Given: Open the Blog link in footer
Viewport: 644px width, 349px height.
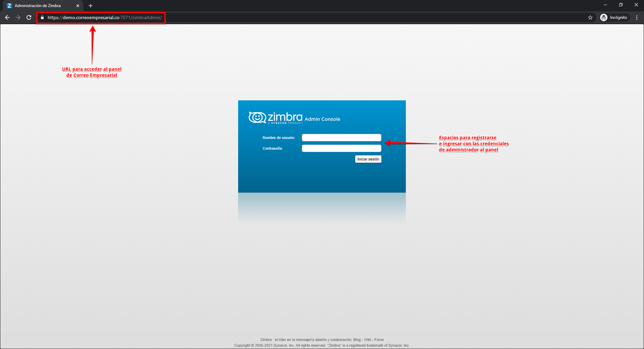Looking at the screenshot, I should pyautogui.click(x=357, y=340).
